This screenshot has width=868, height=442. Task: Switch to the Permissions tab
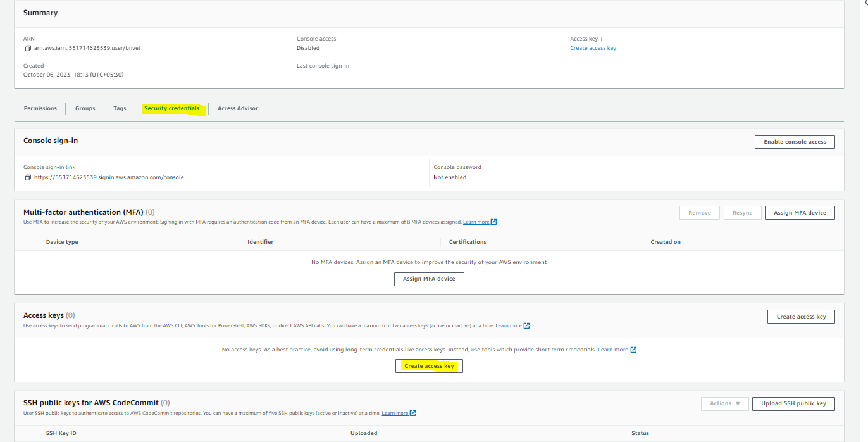click(40, 108)
